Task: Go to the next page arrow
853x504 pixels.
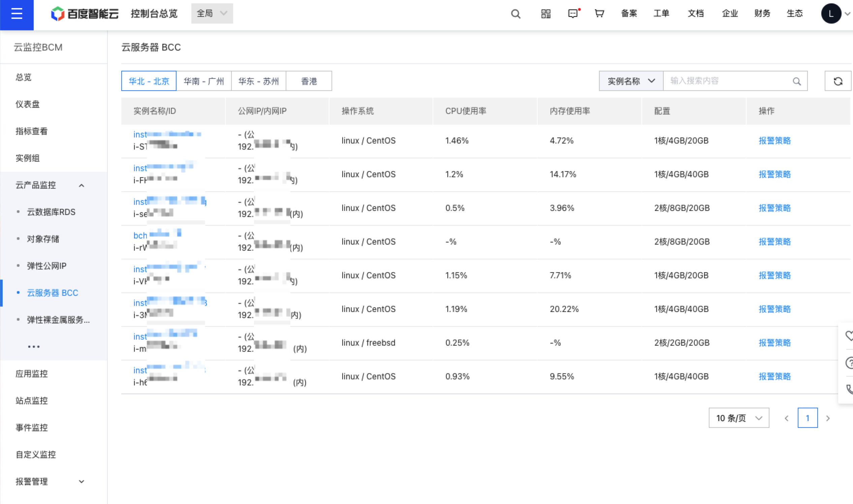Action: 828,418
